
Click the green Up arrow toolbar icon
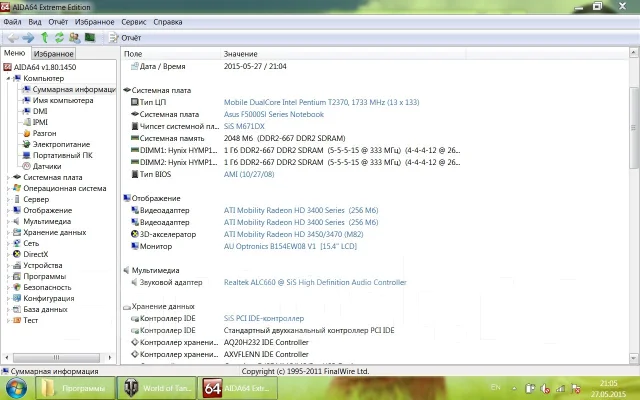(x=44, y=38)
